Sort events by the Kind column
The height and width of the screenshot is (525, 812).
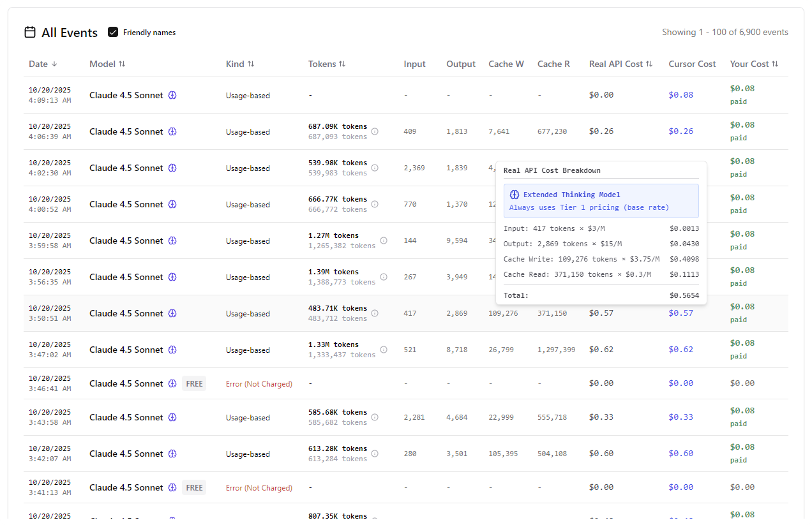pyautogui.click(x=240, y=64)
